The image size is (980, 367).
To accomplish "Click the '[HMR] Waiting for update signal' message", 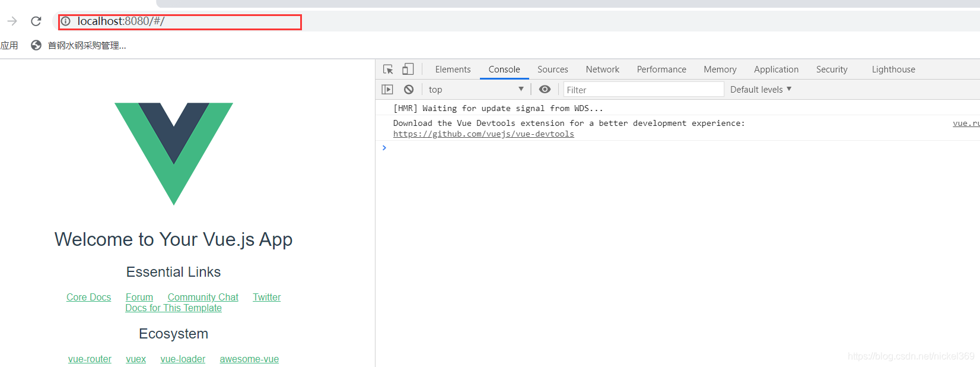I will click(498, 108).
